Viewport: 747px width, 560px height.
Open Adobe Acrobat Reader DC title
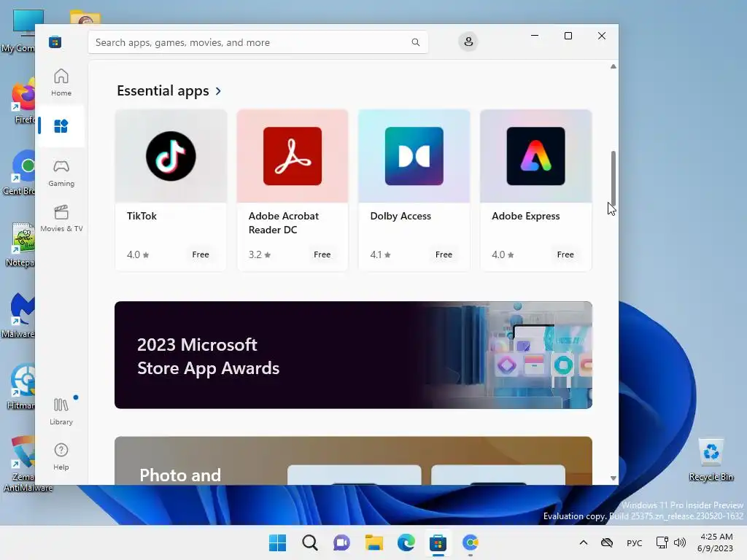pos(284,223)
